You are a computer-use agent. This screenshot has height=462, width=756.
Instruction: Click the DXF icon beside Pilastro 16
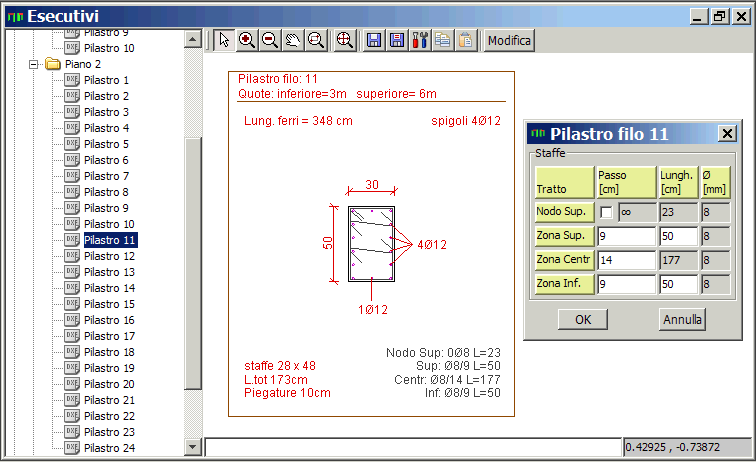72,320
